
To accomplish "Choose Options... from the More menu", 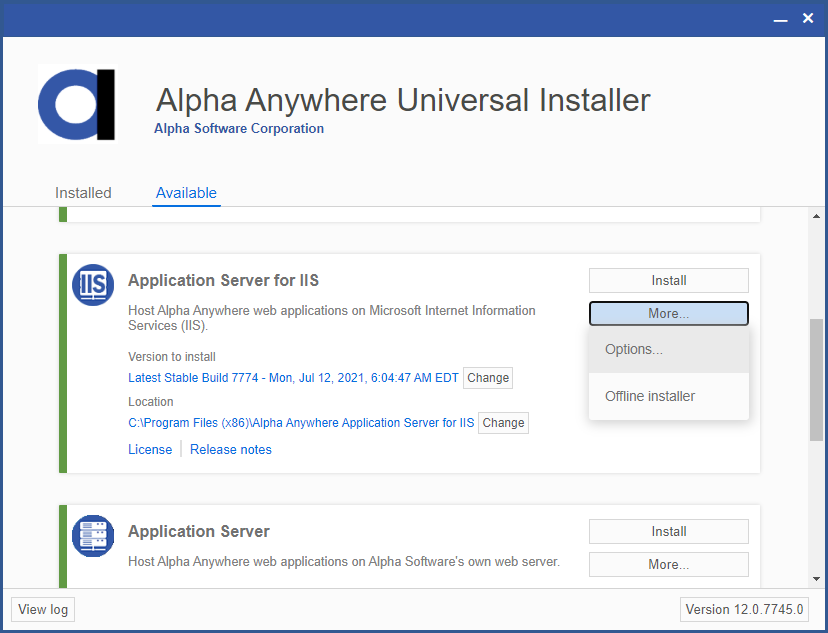I will click(x=669, y=349).
